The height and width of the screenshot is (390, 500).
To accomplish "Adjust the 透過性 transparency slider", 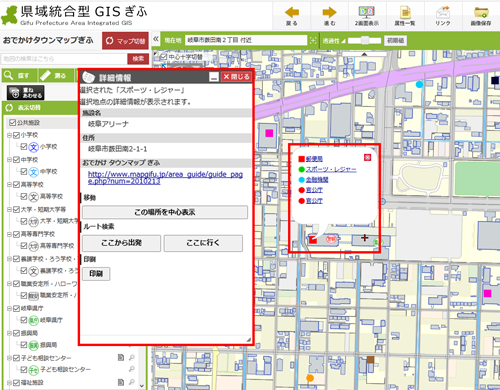I will 364,40.
